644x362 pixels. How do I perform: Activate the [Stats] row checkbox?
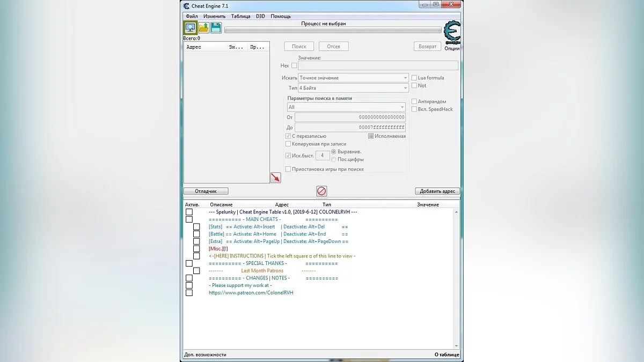tap(196, 227)
